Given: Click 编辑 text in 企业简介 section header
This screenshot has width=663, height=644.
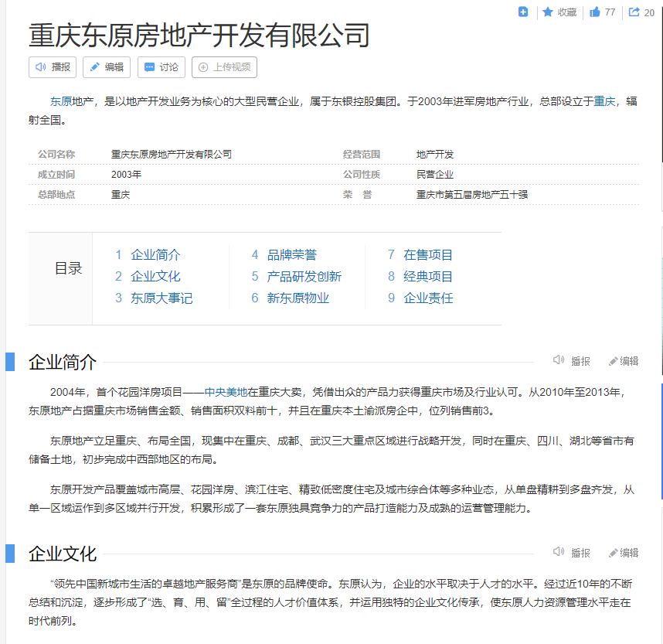Looking at the screenshot, I should click(x=629, y=361).
